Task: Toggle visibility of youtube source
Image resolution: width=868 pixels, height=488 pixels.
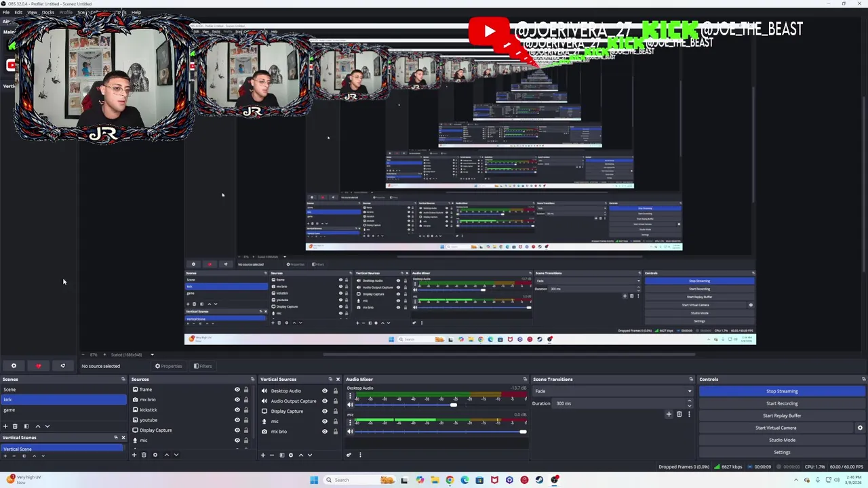Action: pos(237,420)
